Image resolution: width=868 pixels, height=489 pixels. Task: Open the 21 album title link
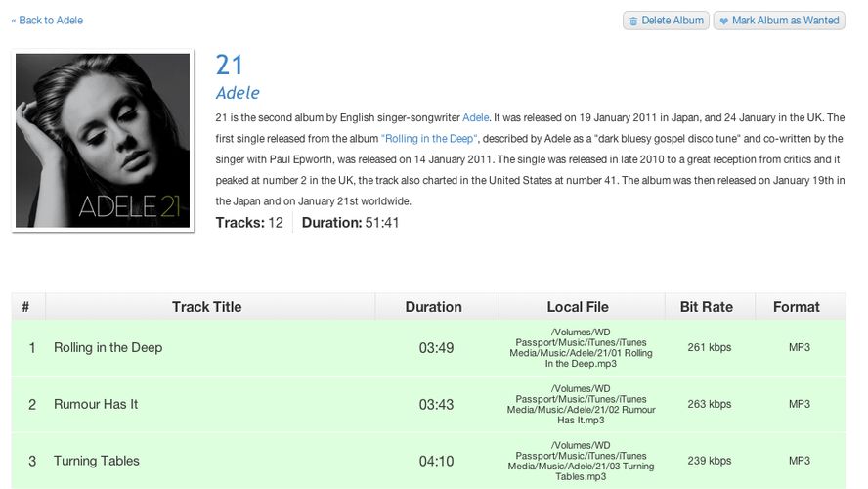[229, 65]
